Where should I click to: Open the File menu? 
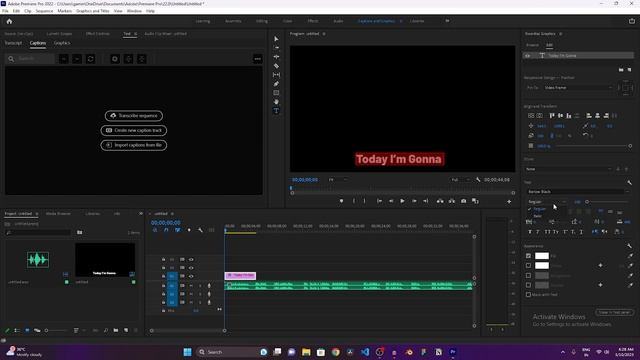pos(5,11)
